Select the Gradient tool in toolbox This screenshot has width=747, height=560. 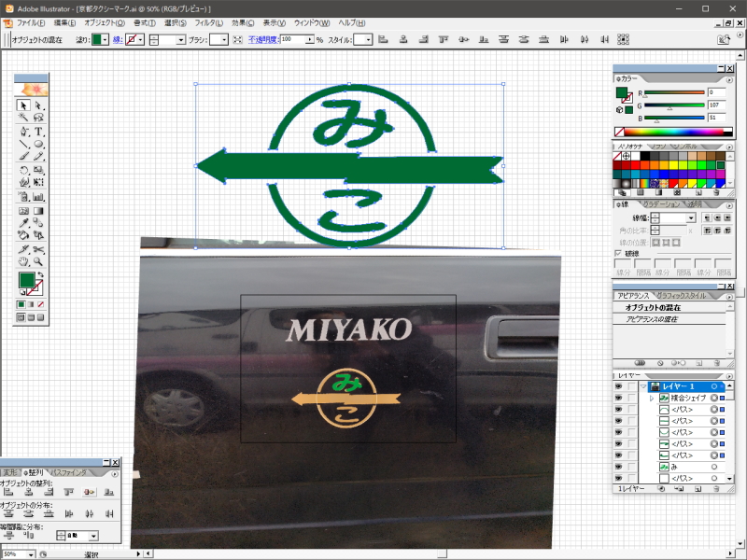pyautogui.click(x=38, y=211)
